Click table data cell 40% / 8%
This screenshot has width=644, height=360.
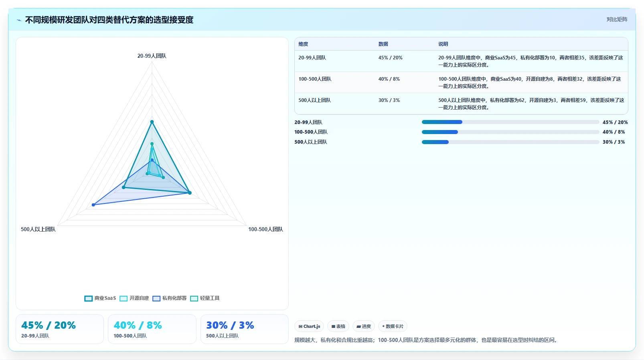(x=389, y=79)
